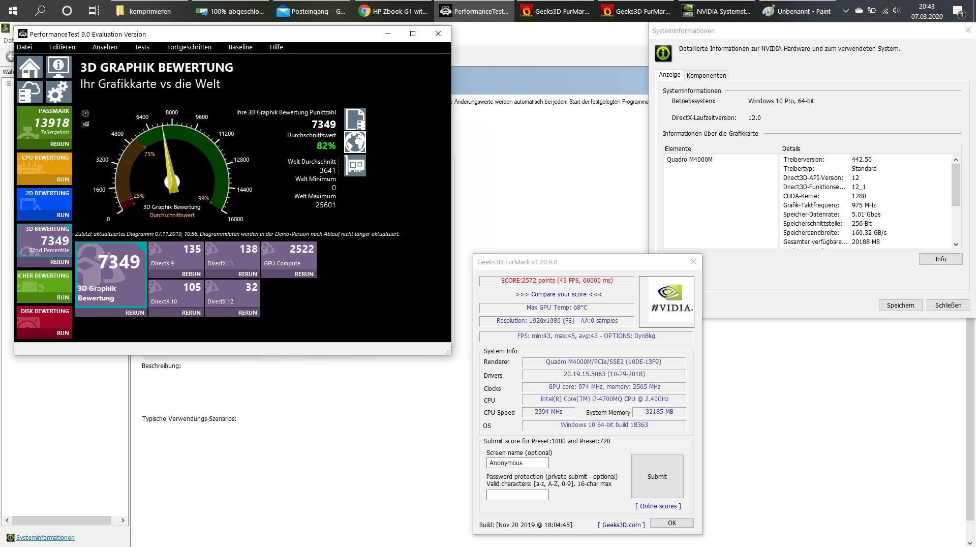Open the Systeminformationen link at bottom left
980x547 pixels.
point(45,538)
